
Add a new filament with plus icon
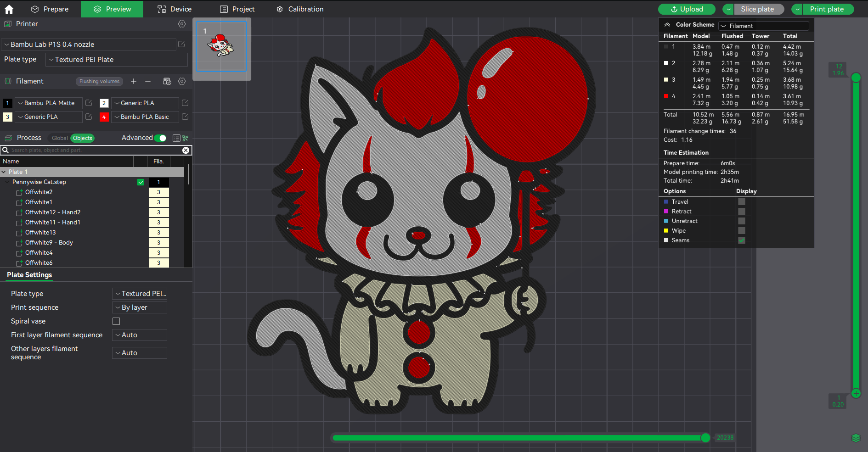coord(134,81)
